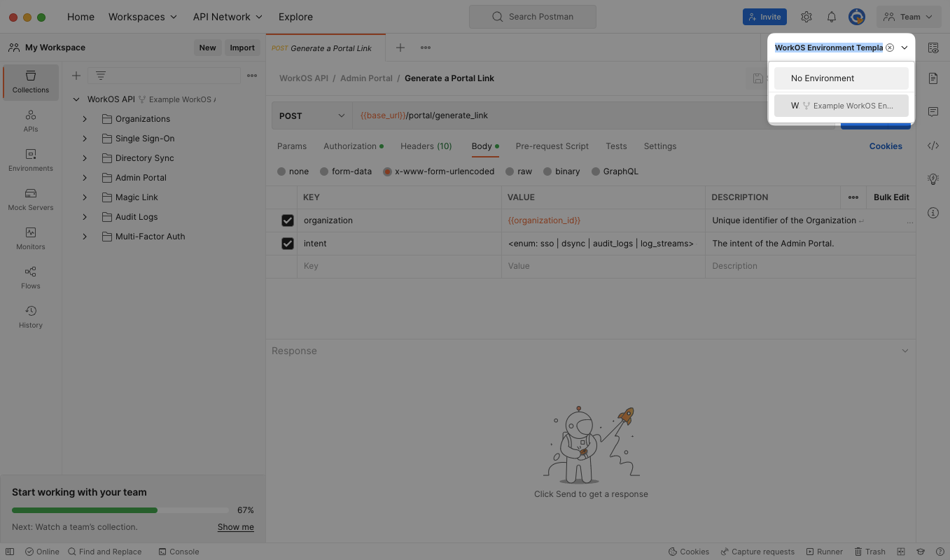950x560 pixels.
Task: Uncheck the organization body parameter
Action: [287, 220]
